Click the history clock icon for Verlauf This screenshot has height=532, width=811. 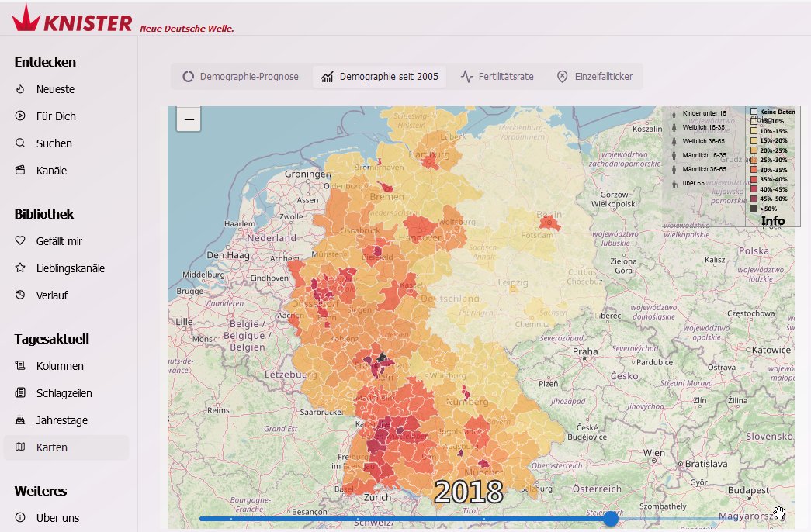(x=20, y=295)
